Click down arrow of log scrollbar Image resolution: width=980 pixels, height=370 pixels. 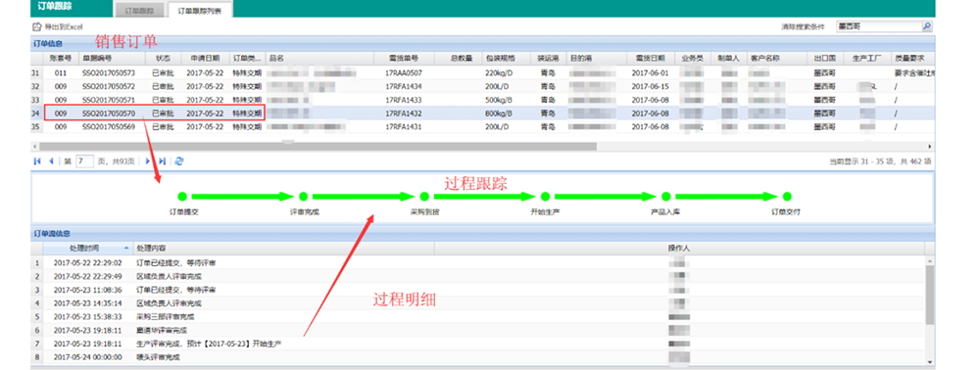coord(930,361)
